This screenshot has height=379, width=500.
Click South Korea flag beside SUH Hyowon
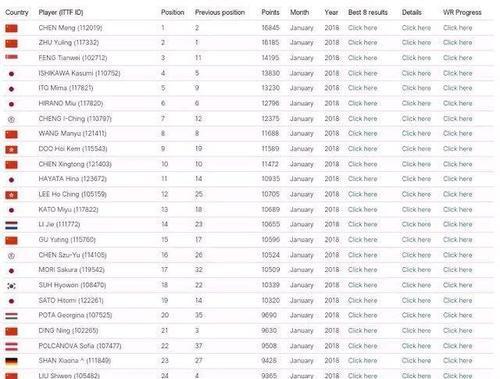click(x=11, y=286)
